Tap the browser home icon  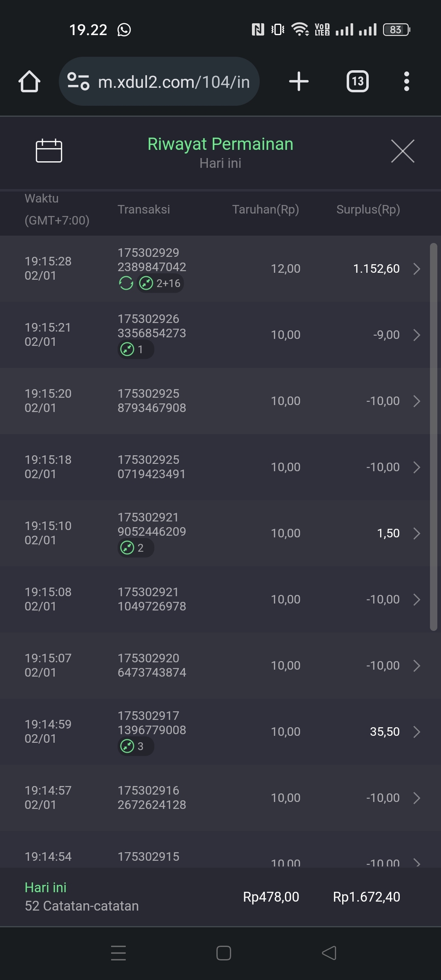point(29,81)
